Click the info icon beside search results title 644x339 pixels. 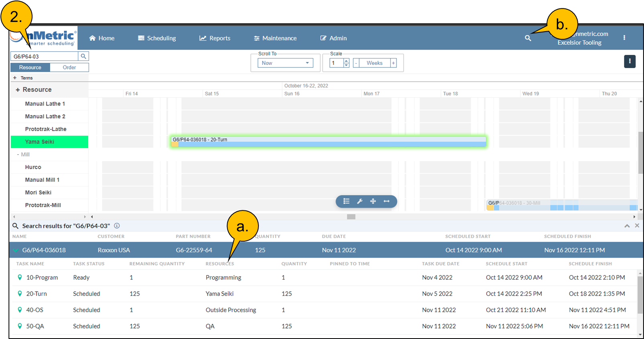click(117, 226)
